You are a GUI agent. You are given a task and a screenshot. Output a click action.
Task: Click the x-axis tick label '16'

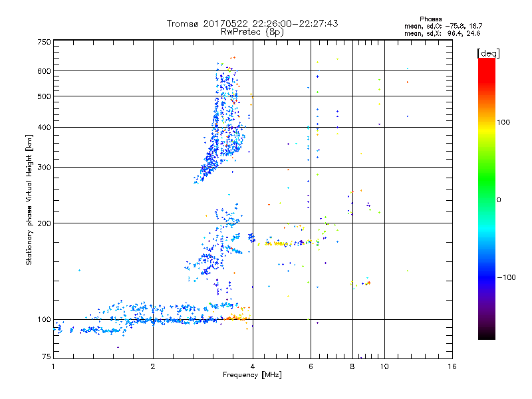coord(452,366)
